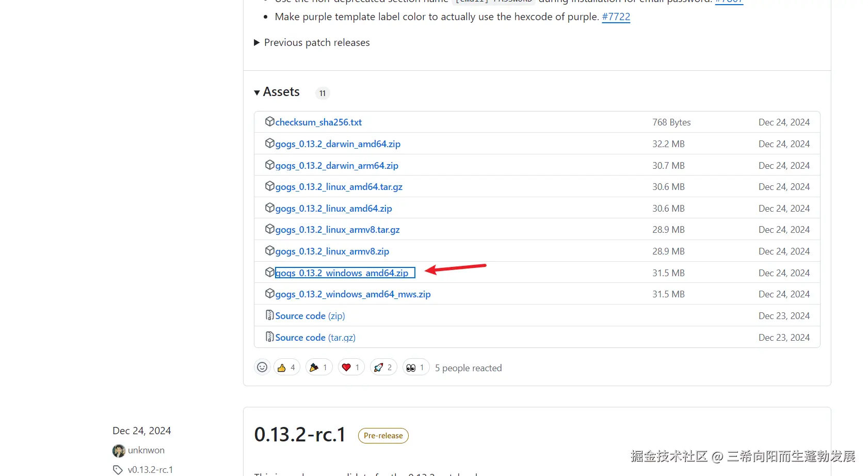Click package icon beside gogs_0.13.2_linux_armv8.zip

pos(269,250)
